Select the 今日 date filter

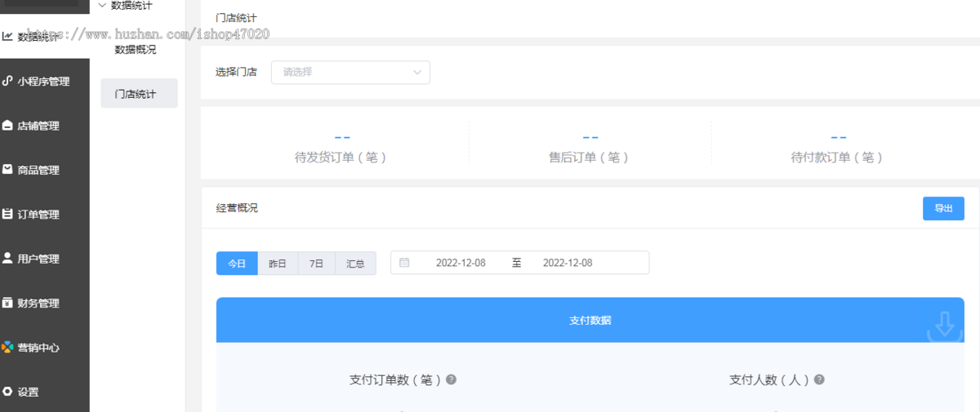point(237,264)
